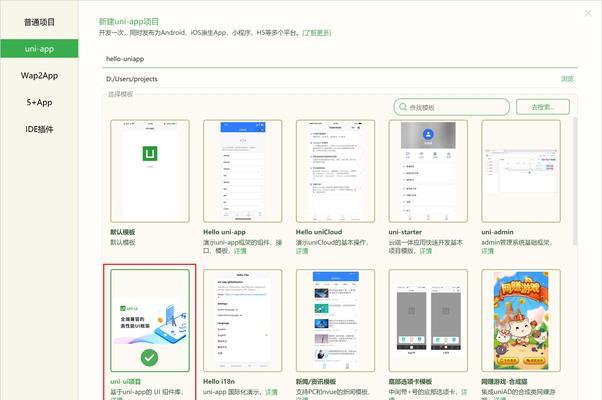Choose the uni-admin template thumbnail

521,171
